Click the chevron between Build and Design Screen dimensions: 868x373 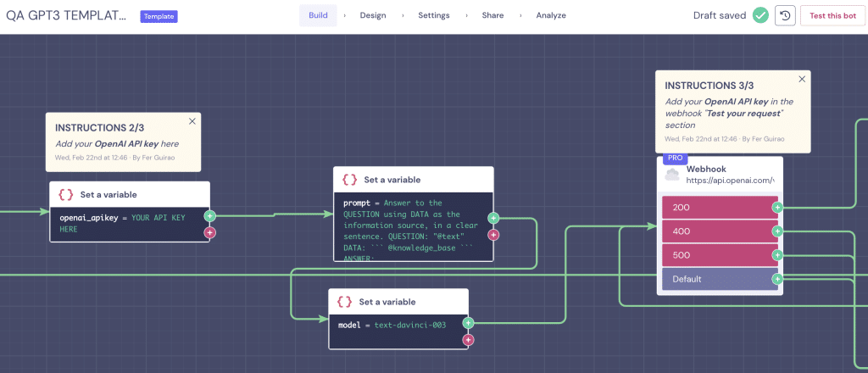coord(345,15)
